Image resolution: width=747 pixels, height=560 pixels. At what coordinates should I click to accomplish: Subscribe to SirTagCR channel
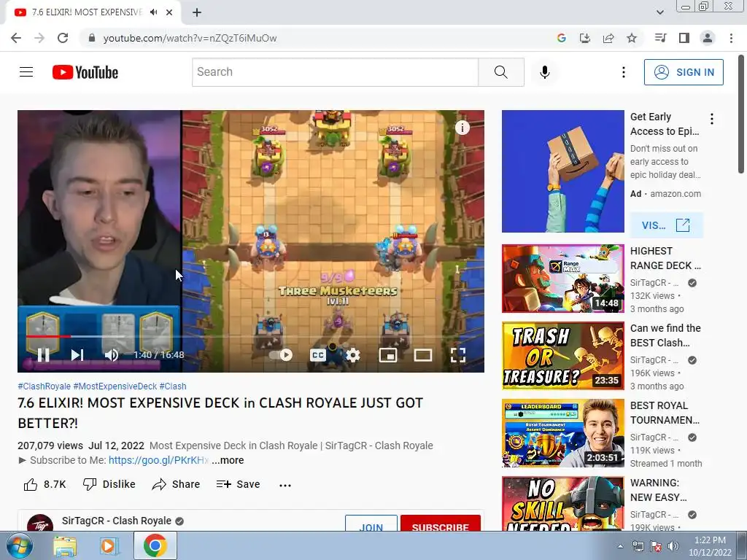pyautogui.click(x=440, y=524)
